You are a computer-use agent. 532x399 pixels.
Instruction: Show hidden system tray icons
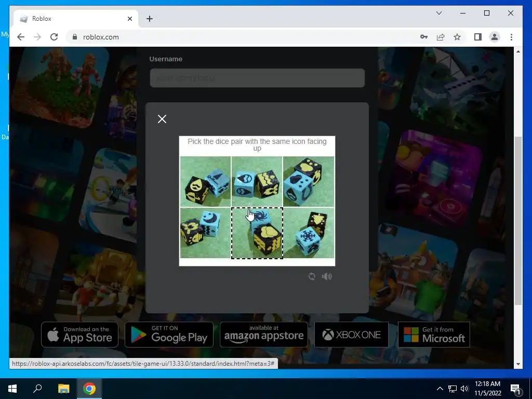[x=440, y=389]
